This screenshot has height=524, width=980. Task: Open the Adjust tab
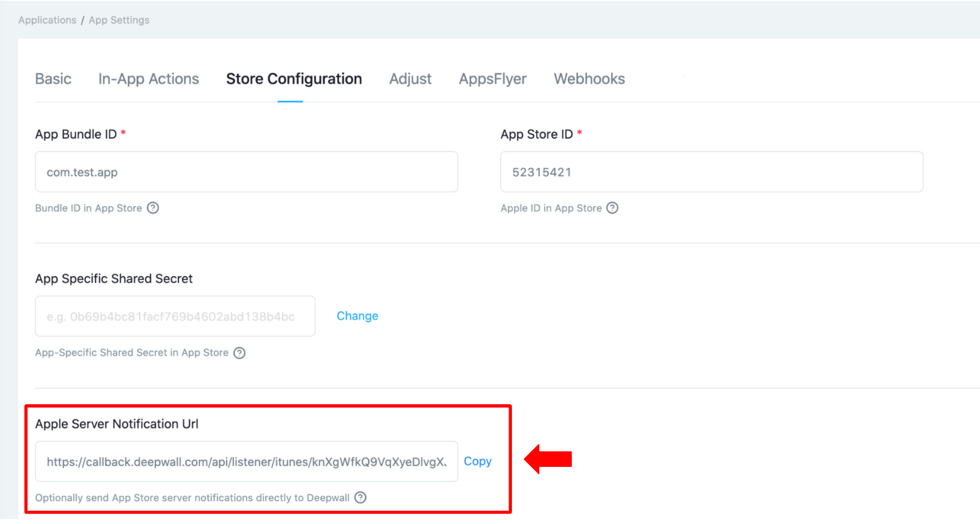click(410, 79)
